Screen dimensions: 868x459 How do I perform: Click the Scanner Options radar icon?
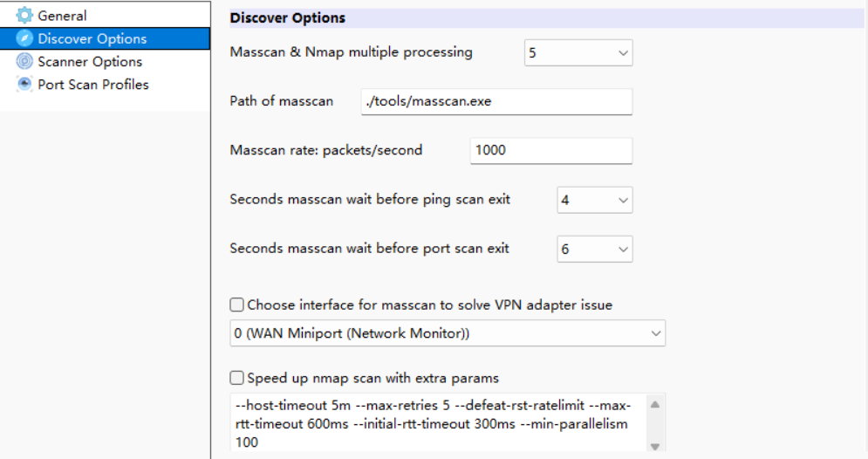[x=24, y=61]
